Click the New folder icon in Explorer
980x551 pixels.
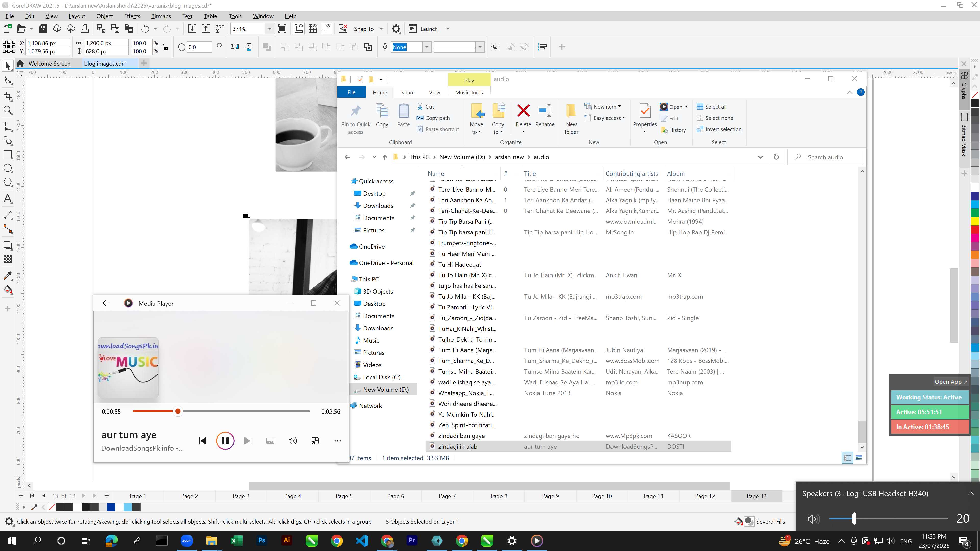click(x=571, y=111)
